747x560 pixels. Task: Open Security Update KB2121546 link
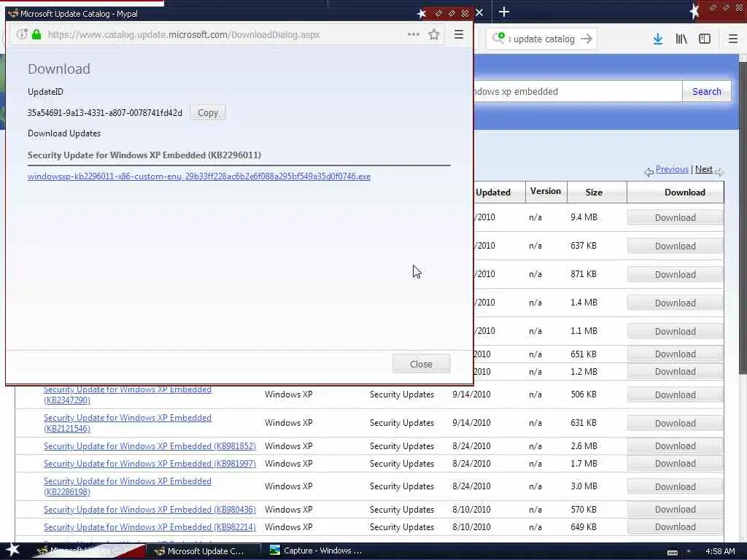(x=127, y=423)
